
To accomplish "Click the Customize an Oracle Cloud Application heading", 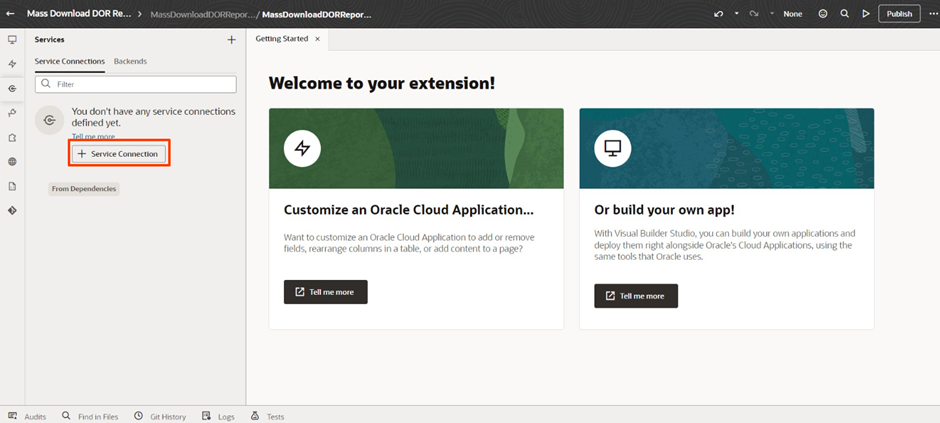I will pos(408,210).
